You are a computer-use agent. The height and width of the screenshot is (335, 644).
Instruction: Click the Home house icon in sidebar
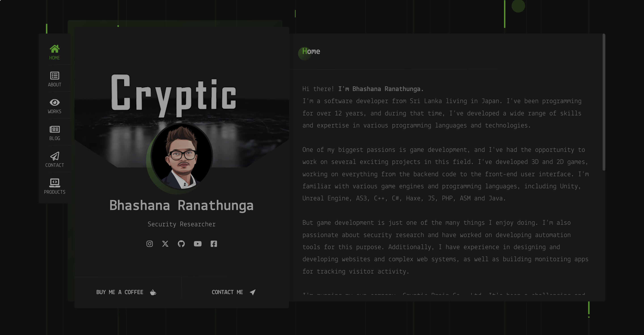pyautogui.click(x=55, y=49)
